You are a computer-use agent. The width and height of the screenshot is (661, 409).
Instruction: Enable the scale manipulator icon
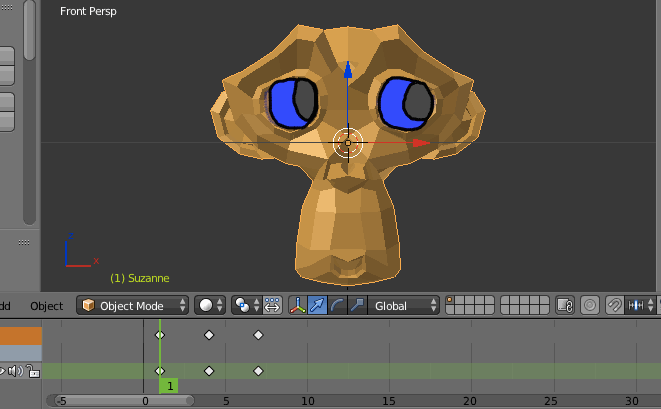(357, 305)
